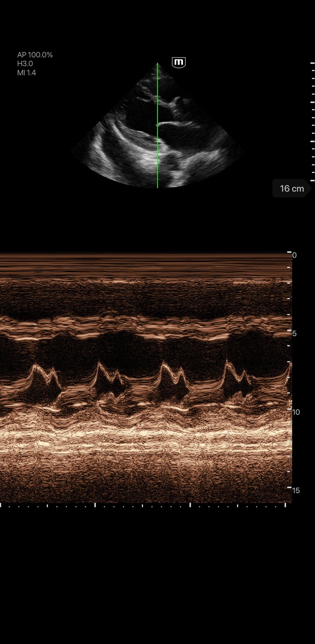Click the rightmost tick on the time axis
The height and width of the screenshot is (644, 315).
coord(285,505)
